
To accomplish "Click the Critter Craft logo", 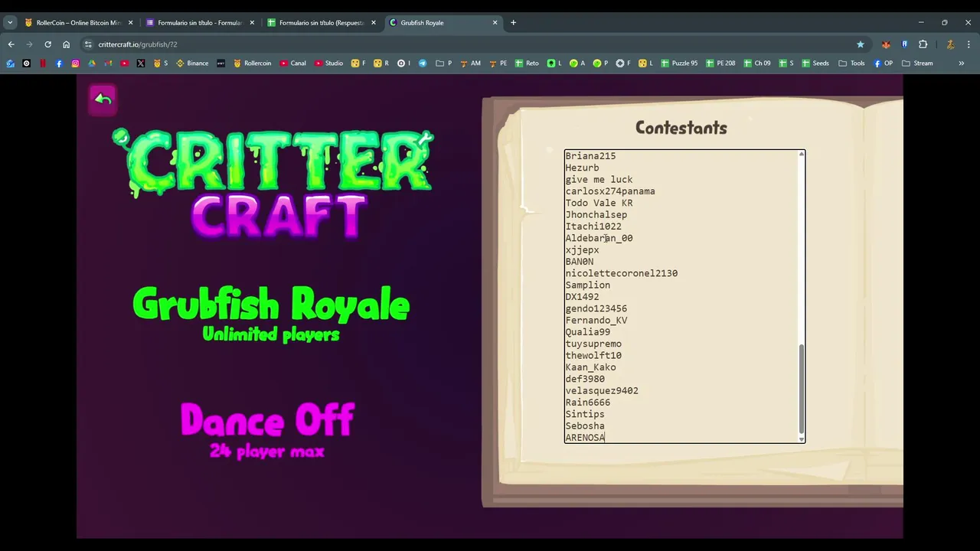I will point(273,184).
